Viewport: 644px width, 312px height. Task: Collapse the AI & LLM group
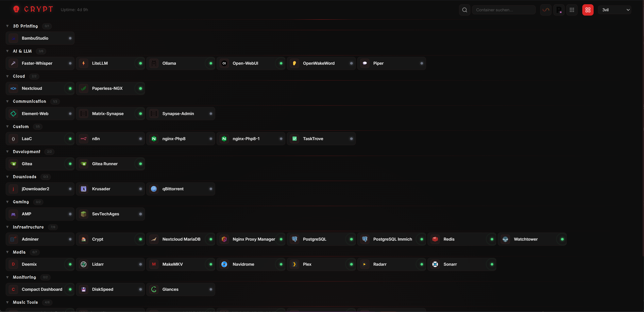(7, 51)
